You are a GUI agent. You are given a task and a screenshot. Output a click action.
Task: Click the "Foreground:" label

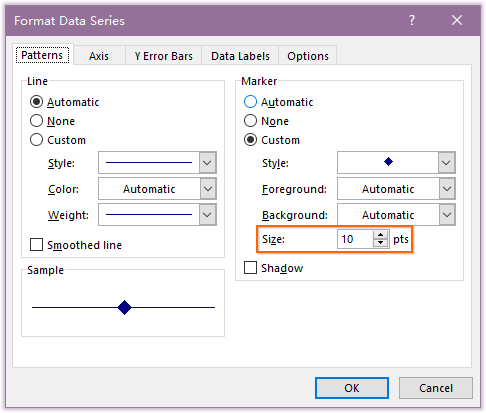coord(294,189)
